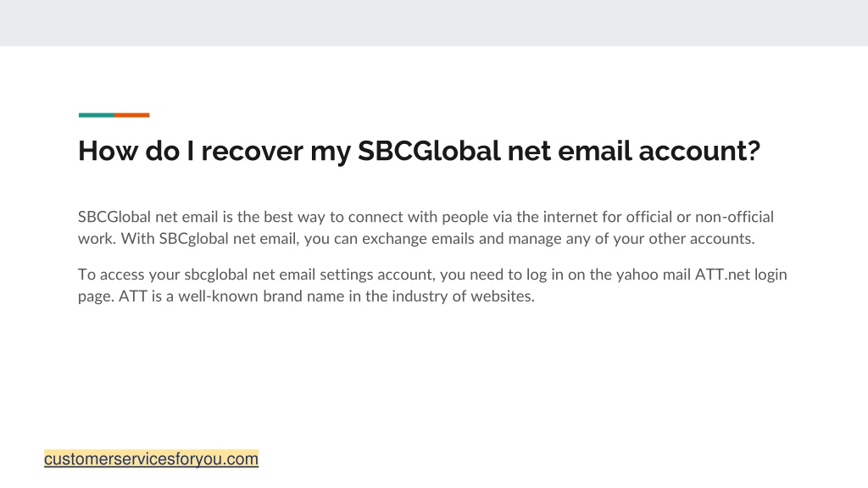Click "SBCGlobal" in the slide heading
The image size is (868, 488).
[429, 151]
